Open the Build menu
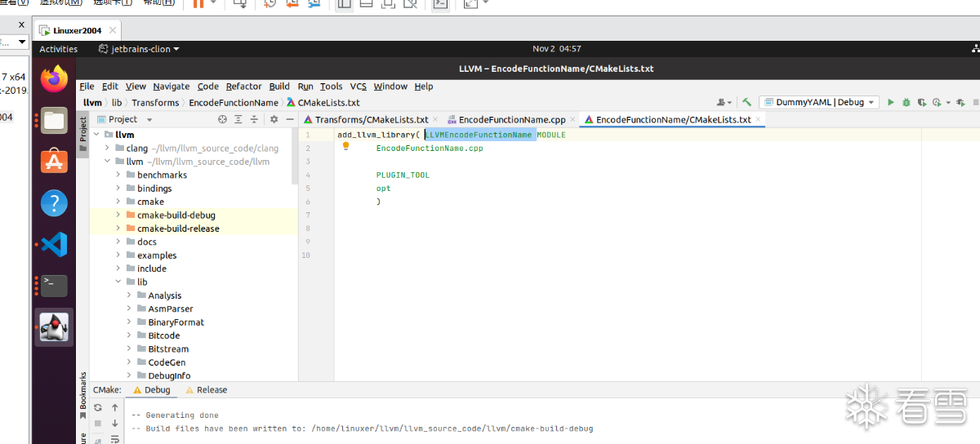This screenshot has width=980, height=444. pos(279,87)
